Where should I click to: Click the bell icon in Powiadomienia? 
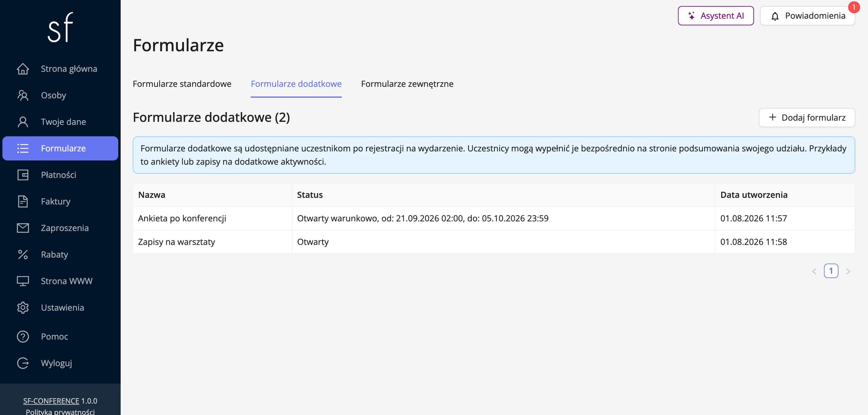tap(775, 16)
